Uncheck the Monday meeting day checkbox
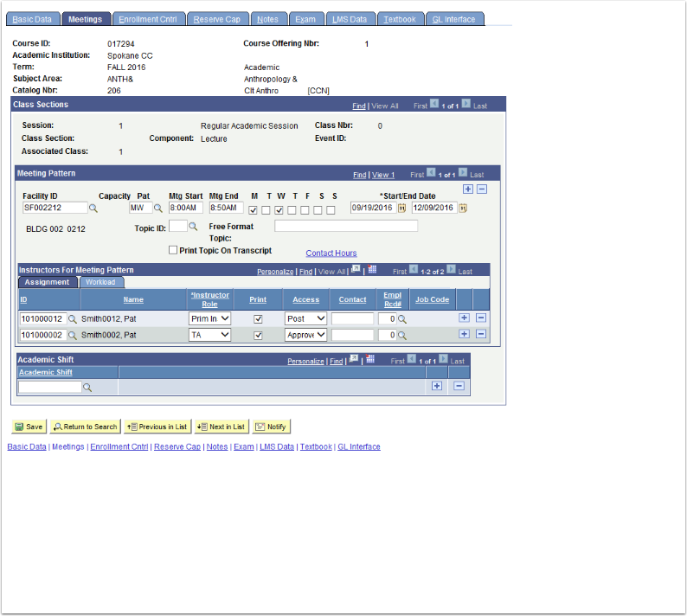The image size is (687, 616). coord(253,210)
